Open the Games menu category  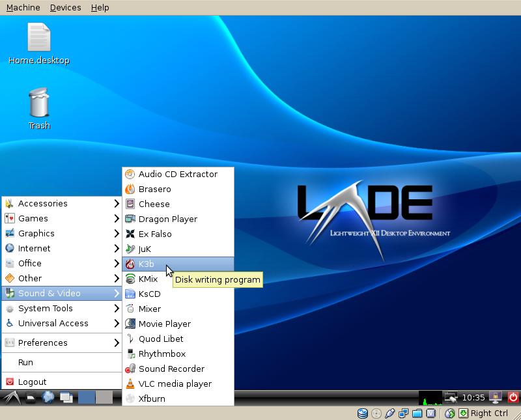62,218
